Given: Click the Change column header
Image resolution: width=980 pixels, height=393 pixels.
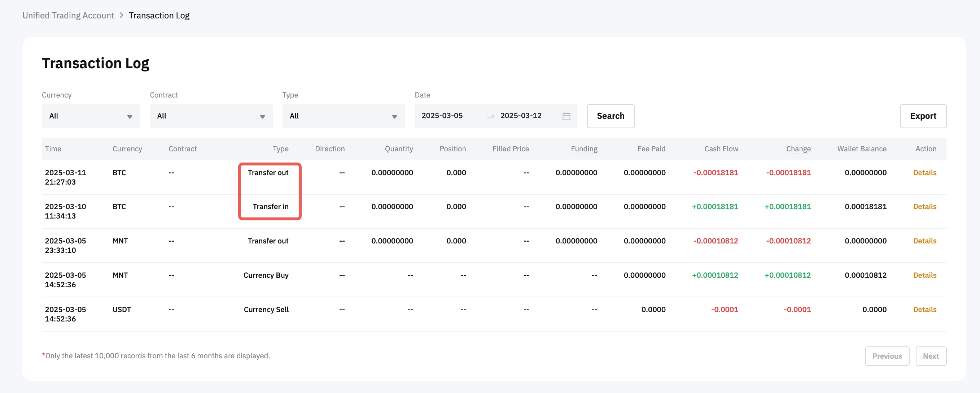Looking at the screenshot, I should (798, 149).
